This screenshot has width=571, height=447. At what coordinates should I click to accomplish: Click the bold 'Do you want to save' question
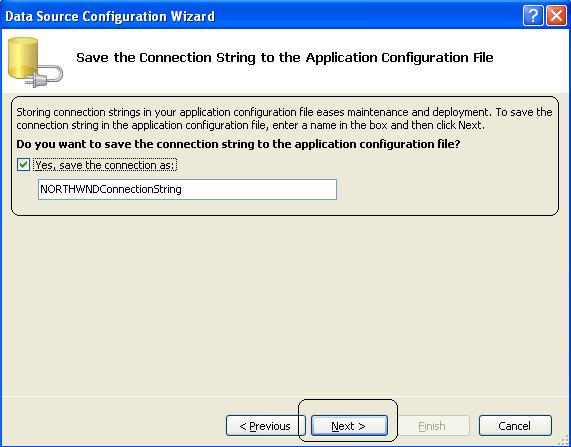click(239, 144)
